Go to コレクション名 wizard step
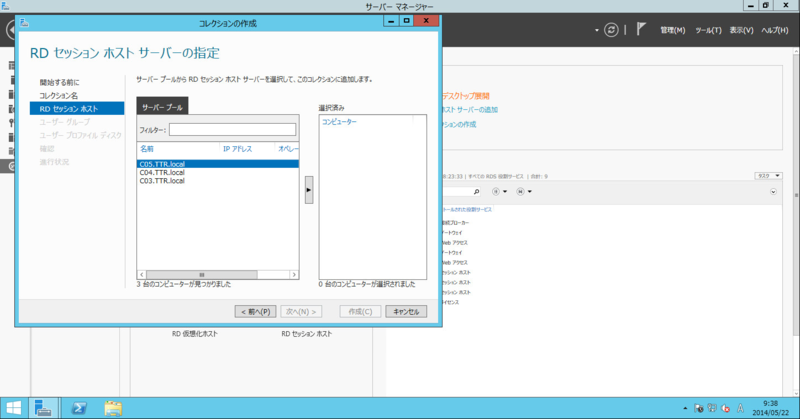This screenshot has width=800, height=419. (59, 95)
